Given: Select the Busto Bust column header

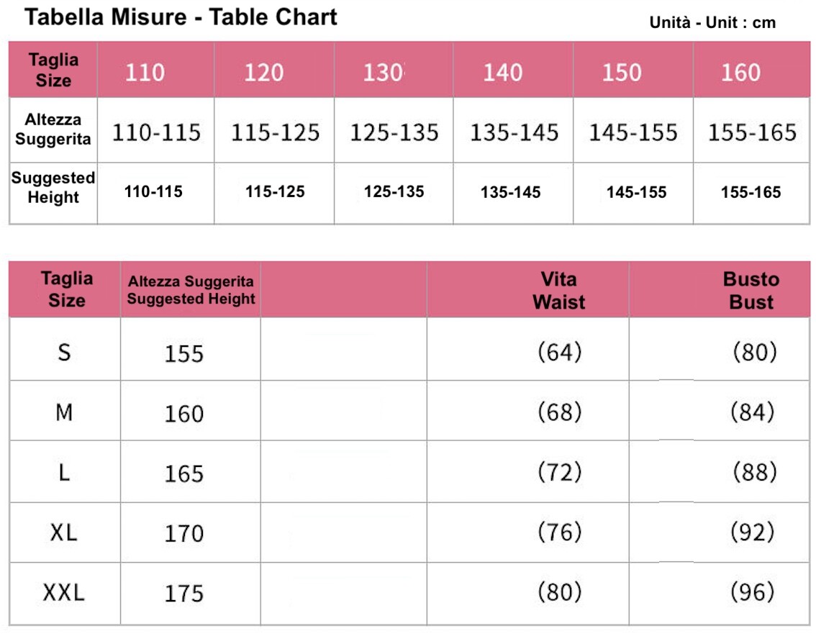Looking at the screenshot, I should pos(751,290).
